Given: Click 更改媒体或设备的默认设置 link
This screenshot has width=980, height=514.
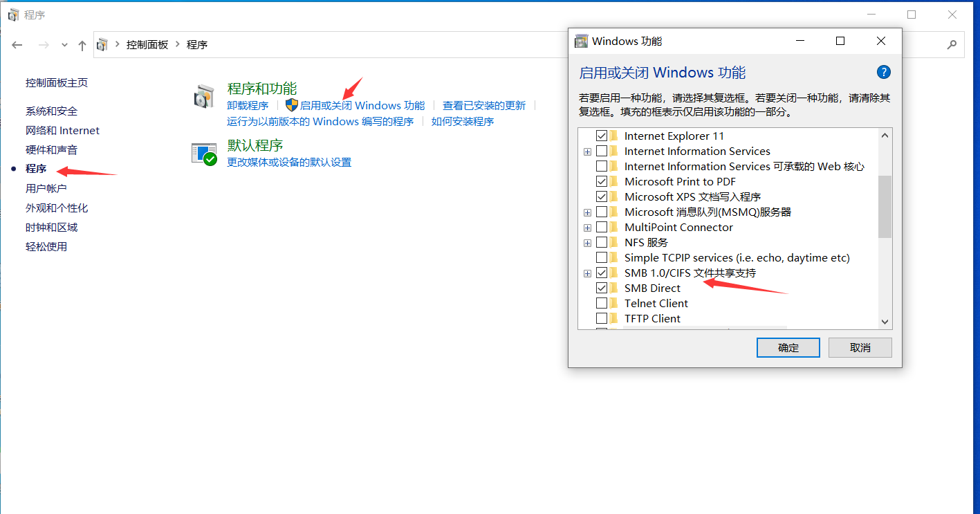Looking at the screenshot, I should (289, 162).
